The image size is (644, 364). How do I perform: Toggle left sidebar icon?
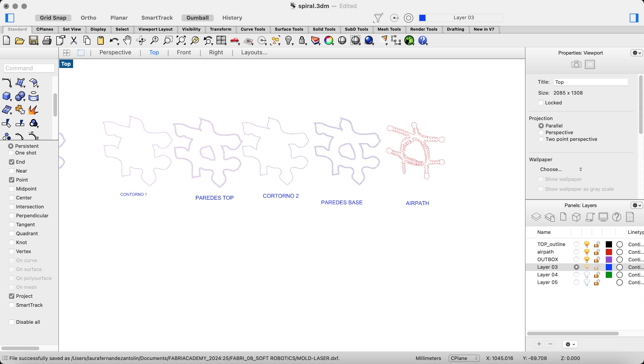coord(10,18)
